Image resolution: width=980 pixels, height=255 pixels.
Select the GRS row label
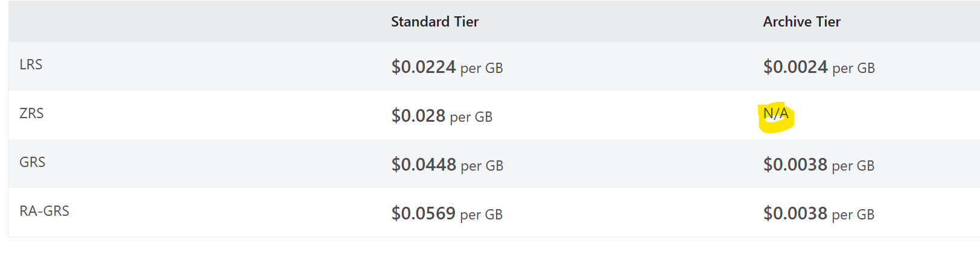click(33, 162)
